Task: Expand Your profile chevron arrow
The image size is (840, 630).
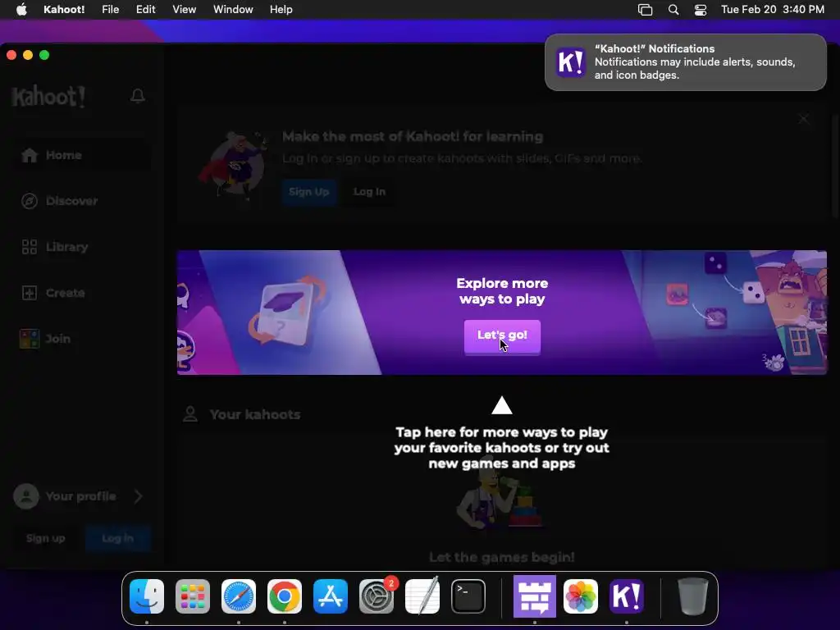Action: tap(138, 496)
